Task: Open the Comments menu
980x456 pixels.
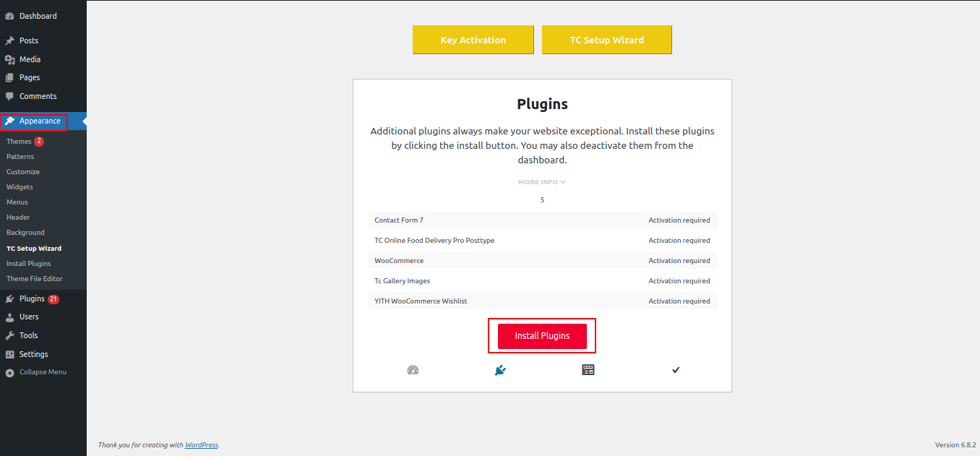Action: point(43,96)
